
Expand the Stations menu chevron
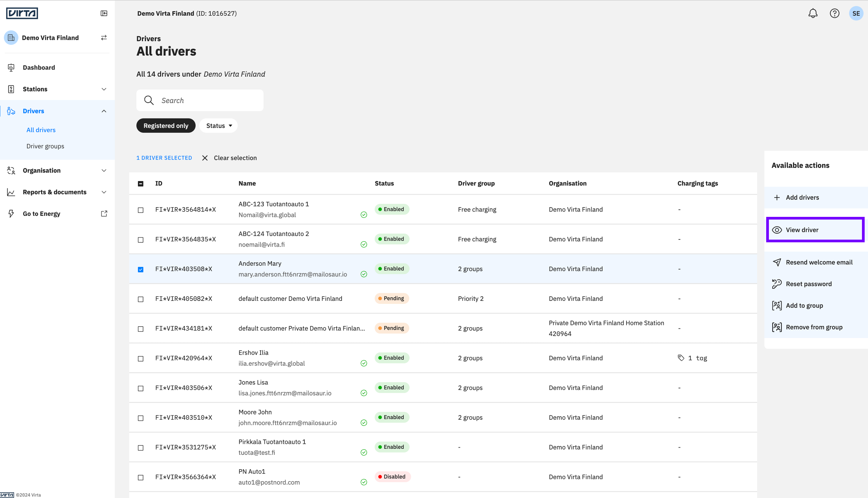click(x=104, y=89)
